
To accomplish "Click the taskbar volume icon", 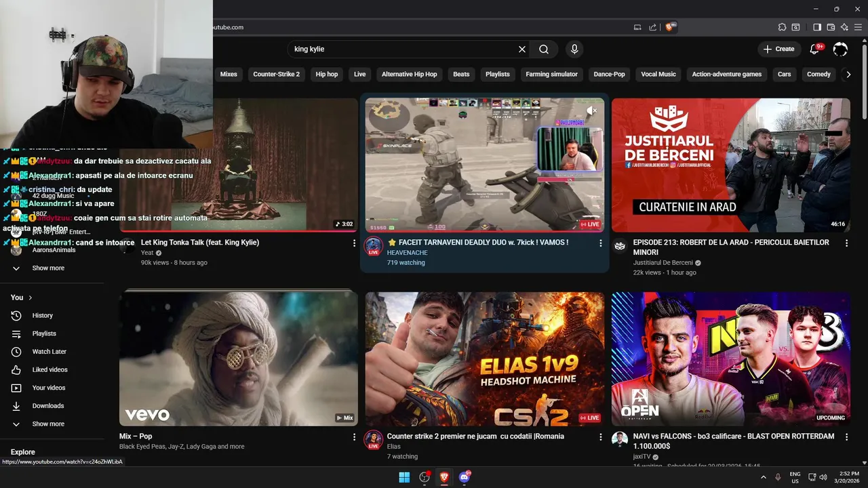I will coord(823,477).
